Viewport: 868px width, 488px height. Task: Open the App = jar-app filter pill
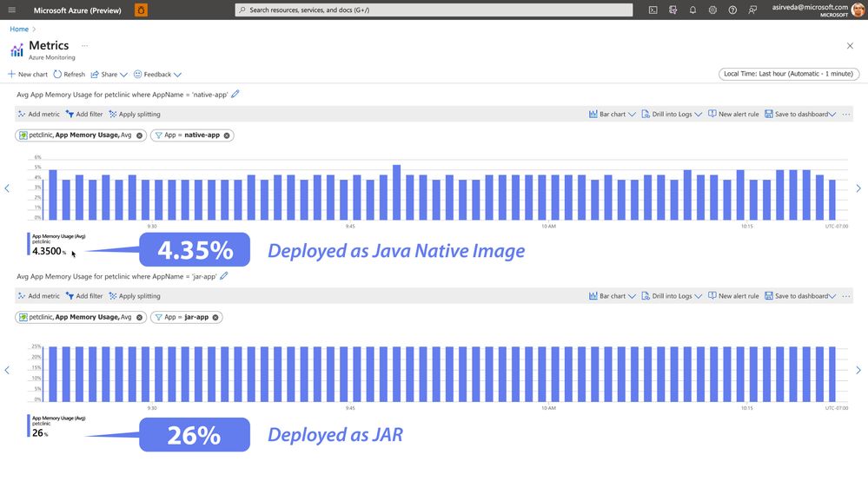186,317
